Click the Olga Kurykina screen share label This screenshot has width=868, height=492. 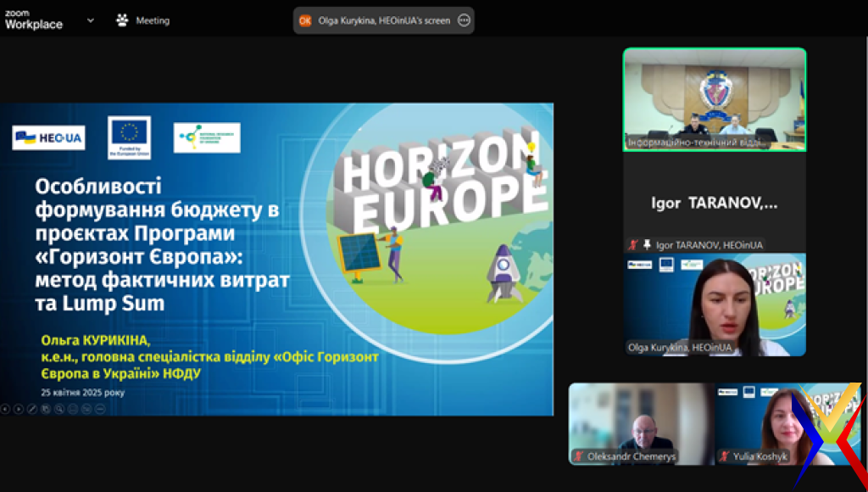tap(384, 20)
